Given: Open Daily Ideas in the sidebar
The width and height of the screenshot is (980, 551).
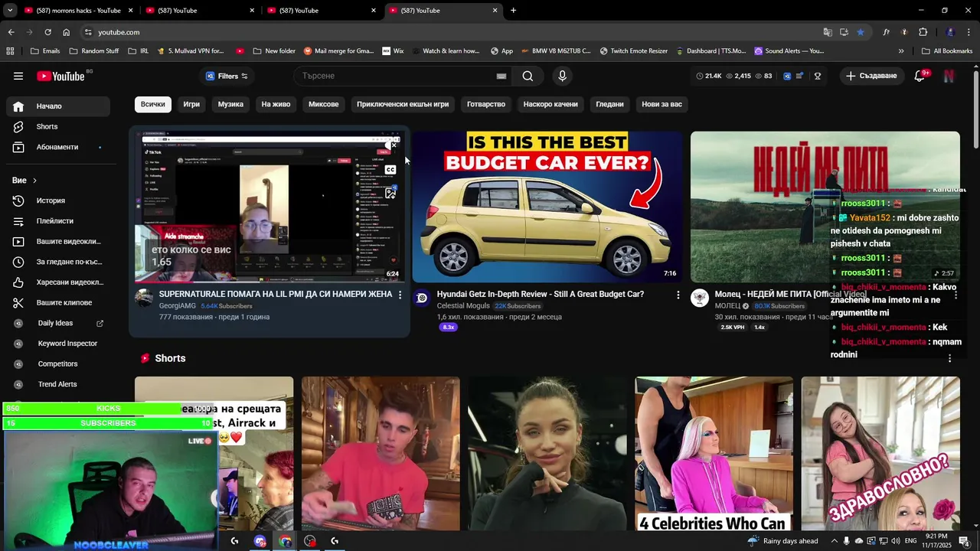Looking at the screenshot, I should click(x=57, y=323).
